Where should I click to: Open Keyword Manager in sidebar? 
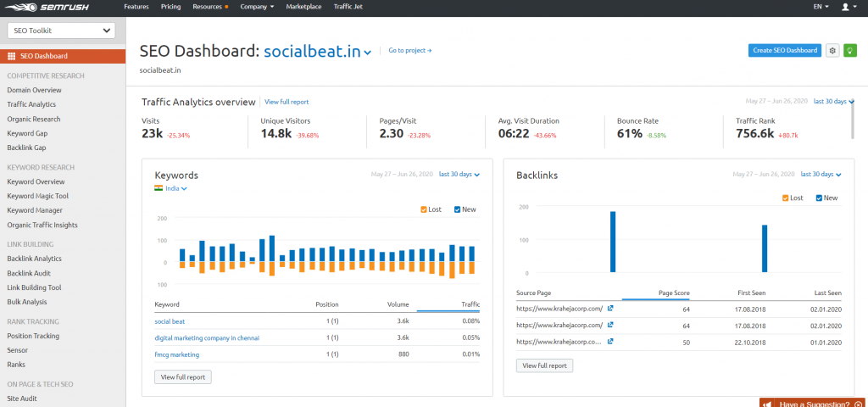(x=35, y=210)
